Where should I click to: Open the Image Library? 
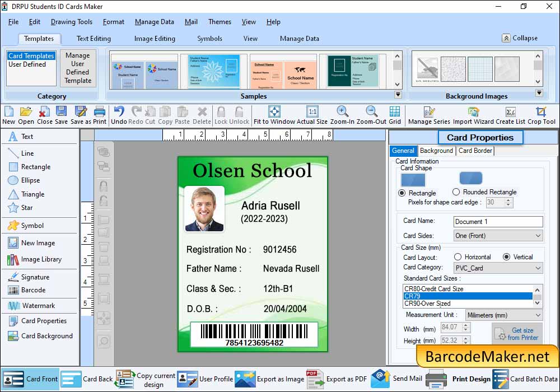coord(35,259)
